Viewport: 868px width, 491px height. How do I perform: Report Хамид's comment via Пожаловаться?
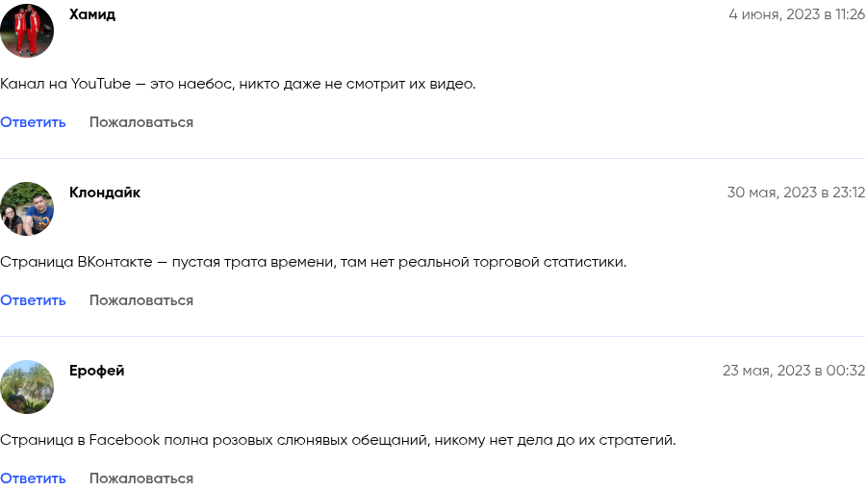tap(141, 122)
